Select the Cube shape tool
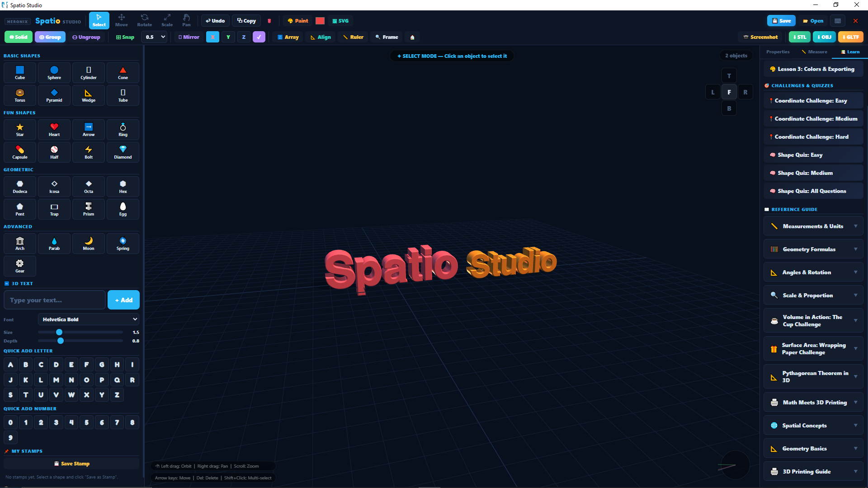The height and width of the screenshot is (488, 868). [x=19, y=72]
